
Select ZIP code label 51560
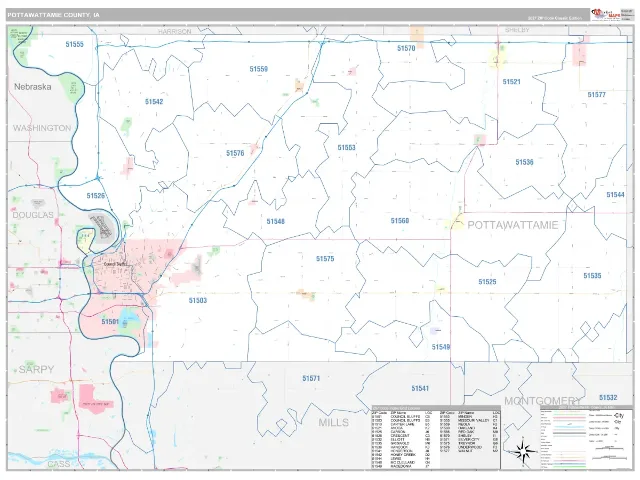click(x=400, y=220)
